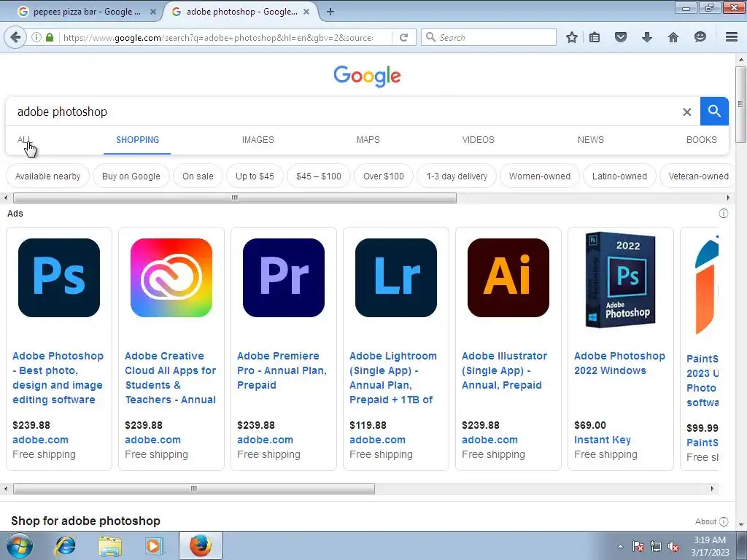747x560 pixels.
Task: Click the Firefox Search field
Action: tap(489, 37)
